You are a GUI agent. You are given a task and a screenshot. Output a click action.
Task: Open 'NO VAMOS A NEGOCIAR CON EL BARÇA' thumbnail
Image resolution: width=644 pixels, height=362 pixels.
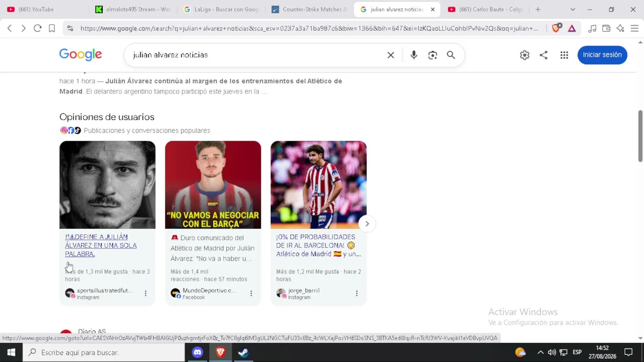(213, 185)
